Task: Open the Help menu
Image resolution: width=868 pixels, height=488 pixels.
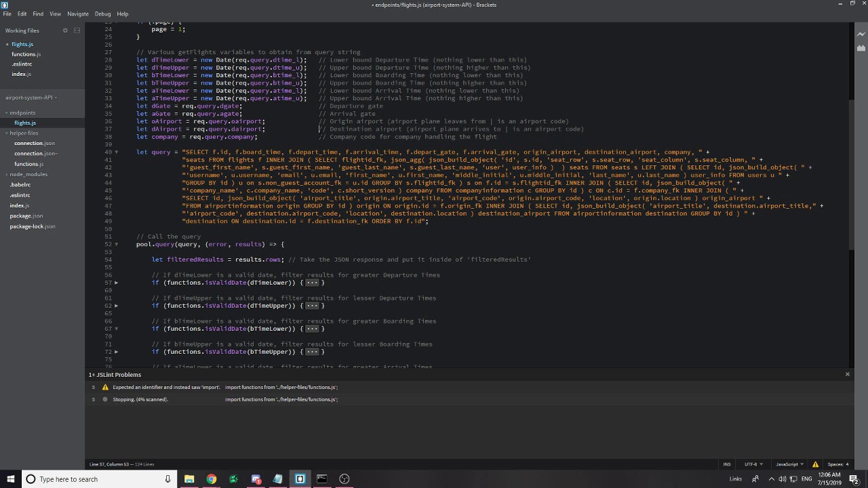Action: tap(123, 14)
